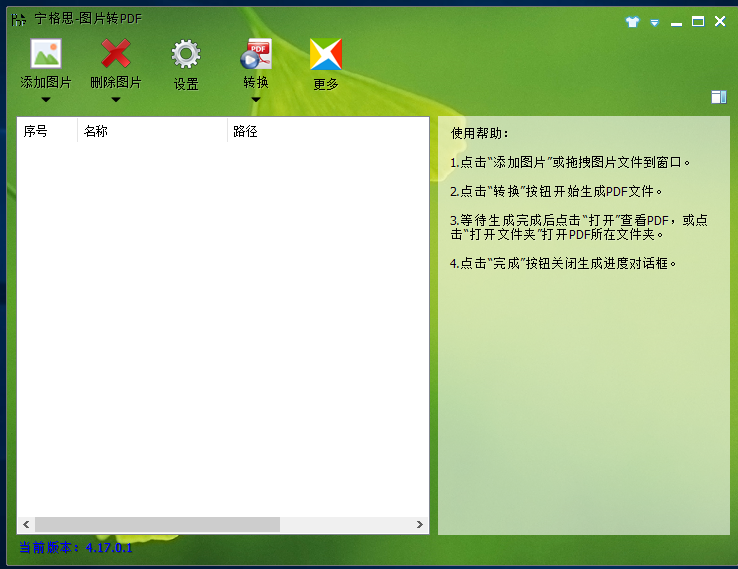
Task: Click the 使用帮助 heading
Action: point(479,133)
